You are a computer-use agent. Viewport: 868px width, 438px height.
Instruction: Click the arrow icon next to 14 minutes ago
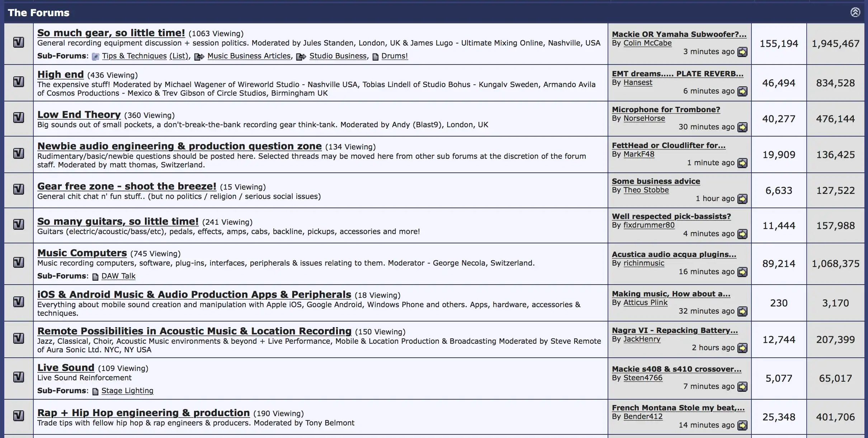[x=742, y=425]
